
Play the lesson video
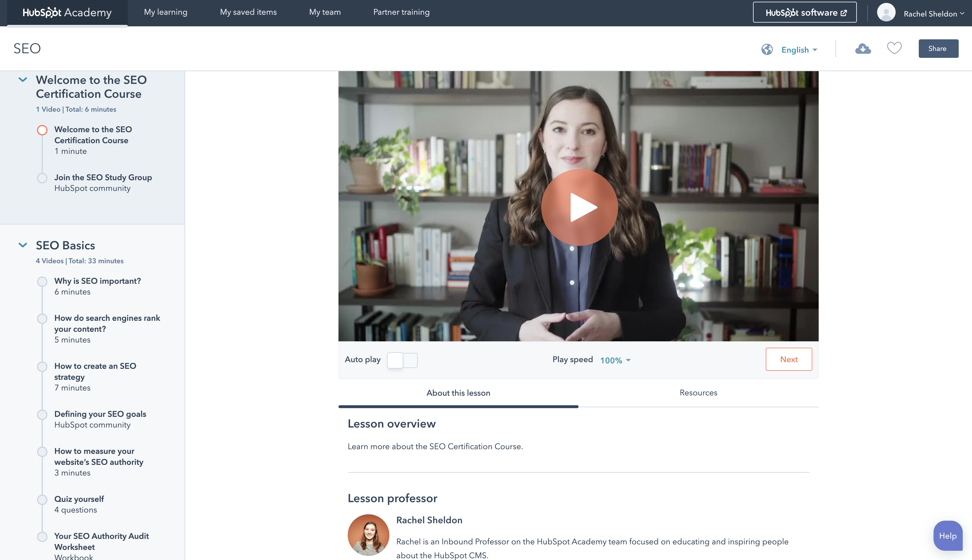click(579, 207)
